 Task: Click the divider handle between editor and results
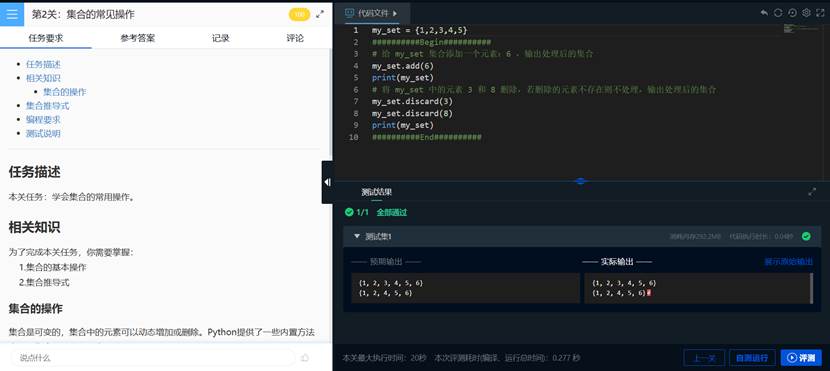581,181
